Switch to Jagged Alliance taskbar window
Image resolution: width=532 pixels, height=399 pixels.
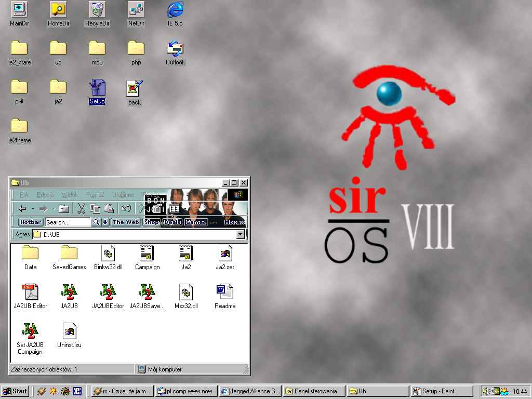coord(251,391)
